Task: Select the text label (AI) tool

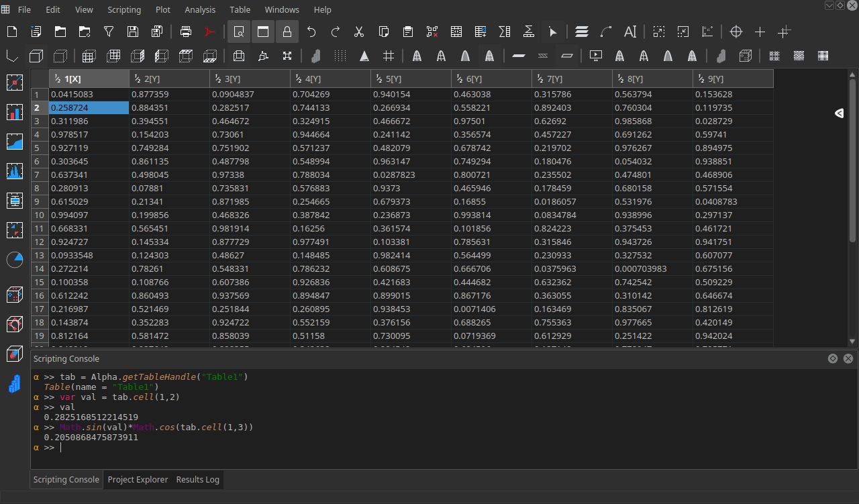Action: click(629, 32)
